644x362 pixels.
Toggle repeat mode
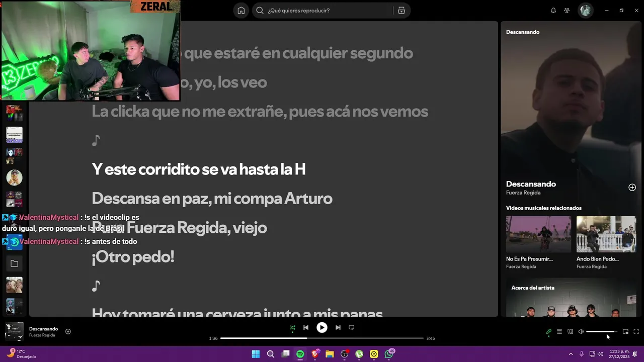(x=352, y=328)
